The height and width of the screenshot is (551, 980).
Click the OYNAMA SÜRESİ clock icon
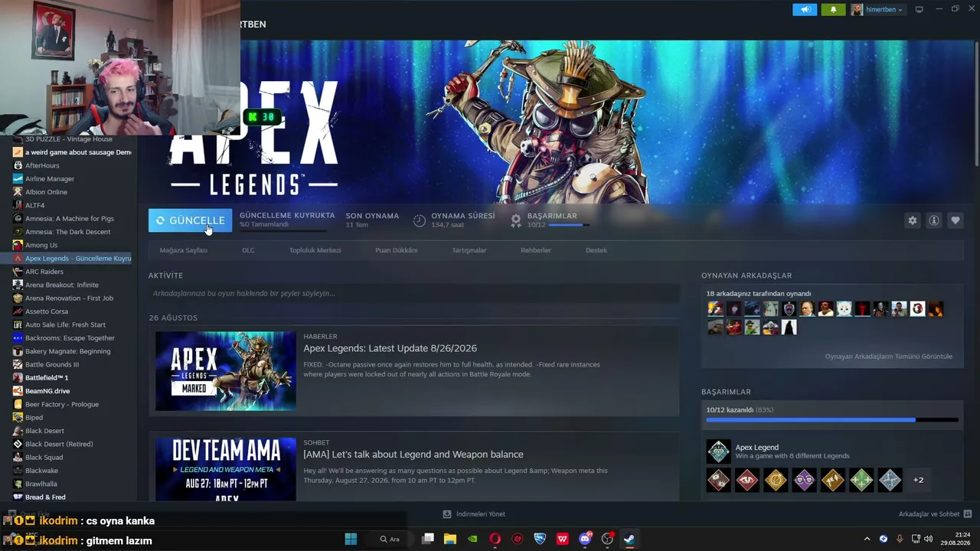click(420, 220)
